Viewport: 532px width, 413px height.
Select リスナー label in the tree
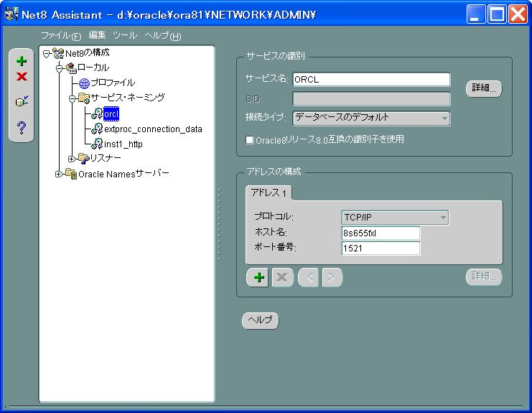click(x=106, y=159)
